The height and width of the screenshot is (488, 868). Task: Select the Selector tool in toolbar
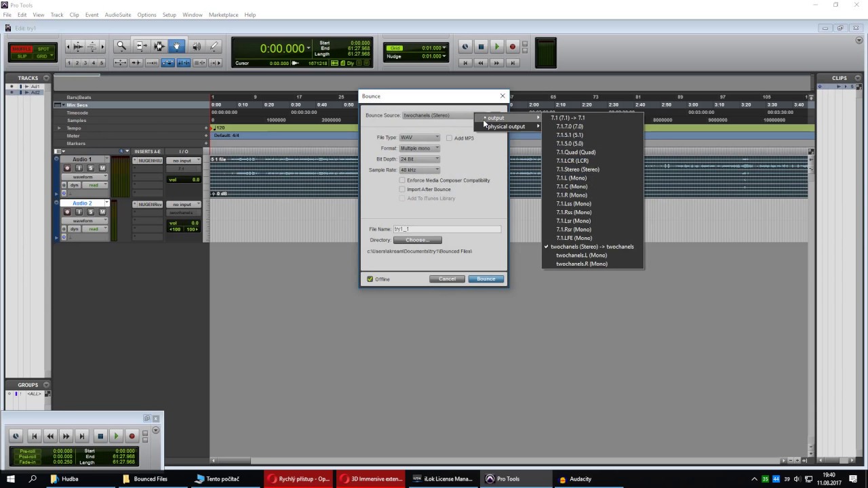[x=159, y=46]
